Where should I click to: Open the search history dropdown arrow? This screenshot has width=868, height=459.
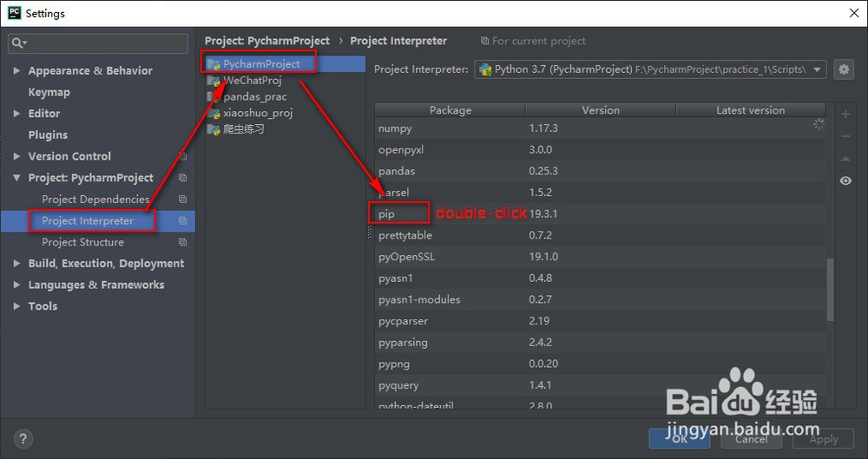coord(25,43)
